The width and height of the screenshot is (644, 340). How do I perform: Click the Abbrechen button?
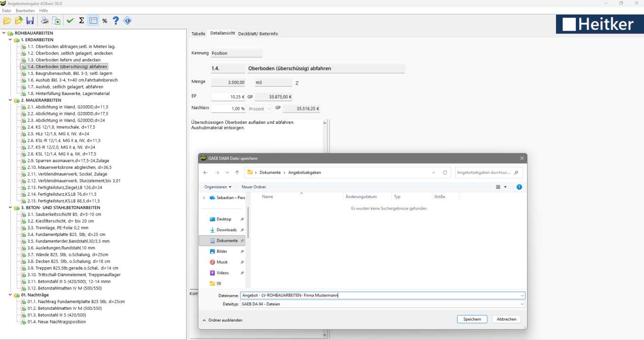coord(507,319)
